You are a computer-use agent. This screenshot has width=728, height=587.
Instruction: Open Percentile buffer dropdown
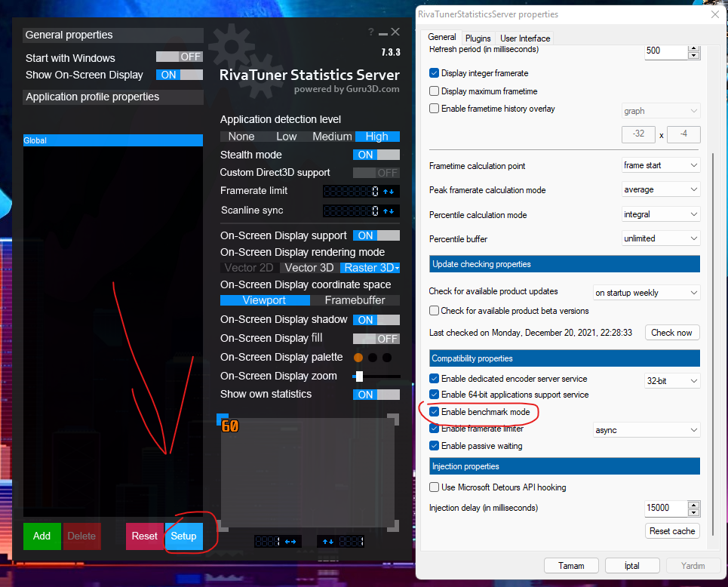tap(661, 238)
